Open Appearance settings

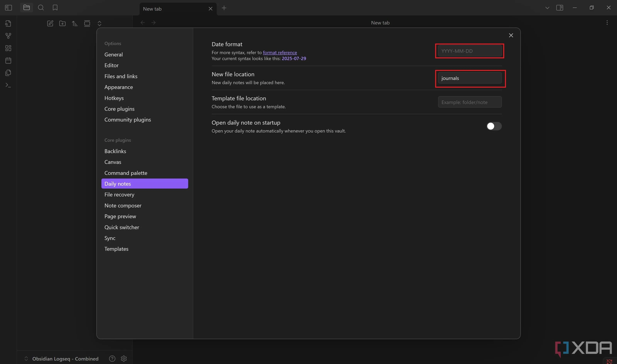click(145, 87)
